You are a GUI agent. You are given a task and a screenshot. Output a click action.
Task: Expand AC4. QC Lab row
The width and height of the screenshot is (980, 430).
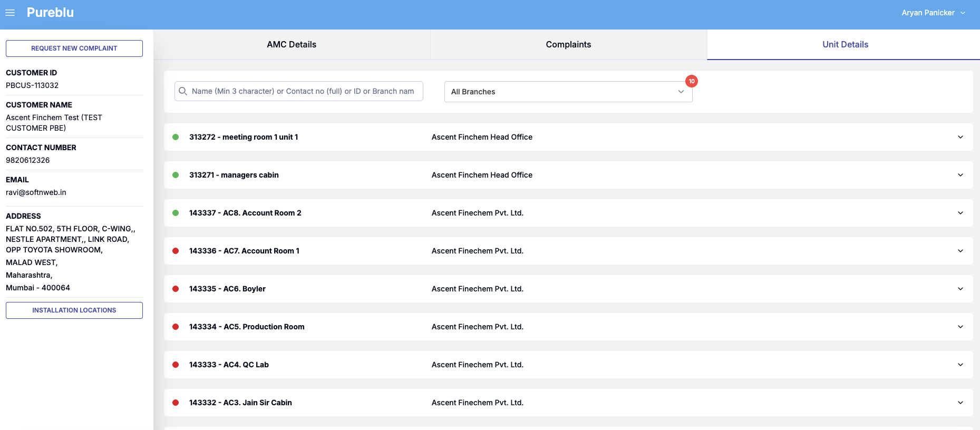[x=960, y=365]
